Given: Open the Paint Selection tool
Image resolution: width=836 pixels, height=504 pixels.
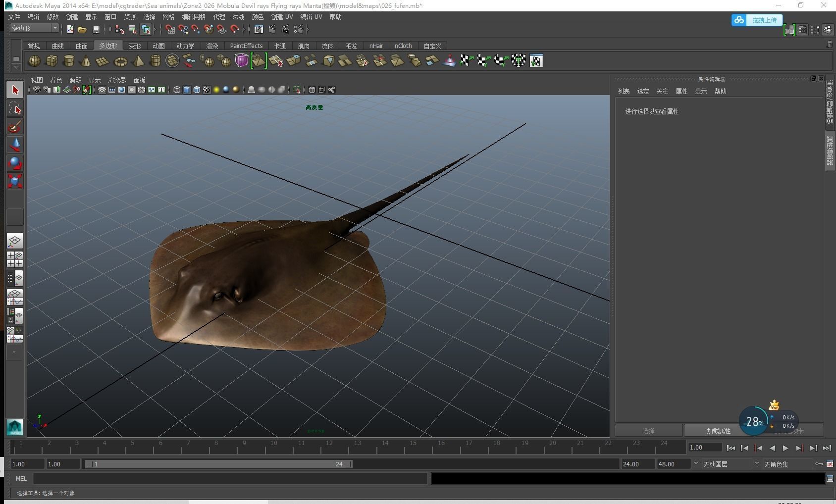Looking at the screenshot, I should (15, 127).
